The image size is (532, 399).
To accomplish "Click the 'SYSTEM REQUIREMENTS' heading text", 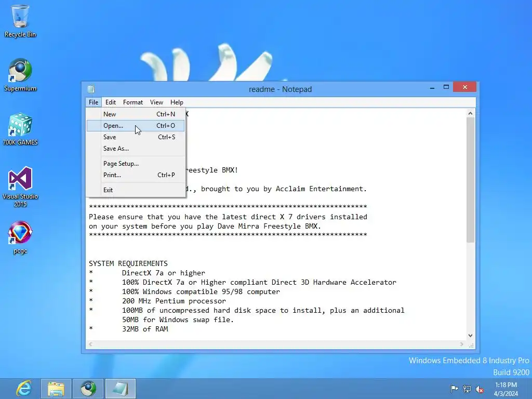I will 128,263.
